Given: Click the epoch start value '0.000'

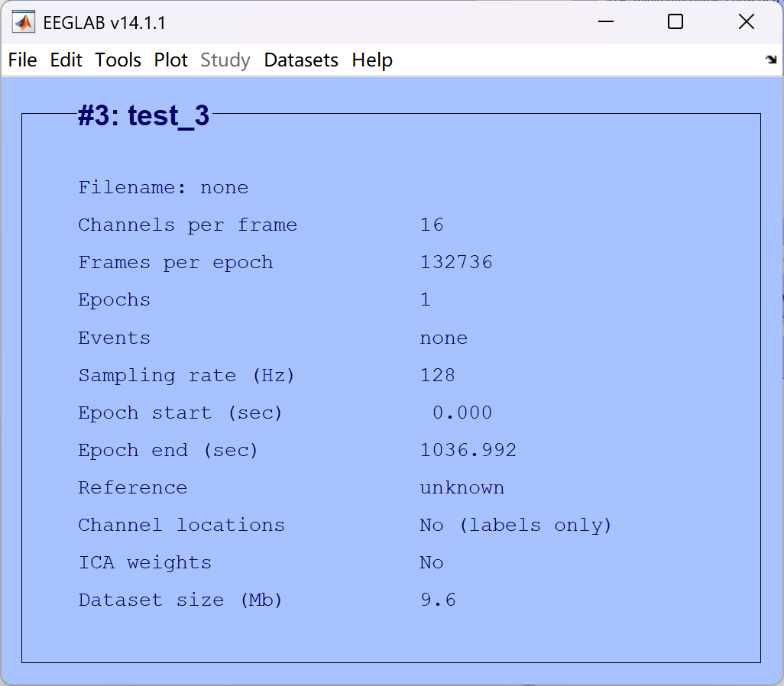Looking at the screenshot, I should (462, 413).
